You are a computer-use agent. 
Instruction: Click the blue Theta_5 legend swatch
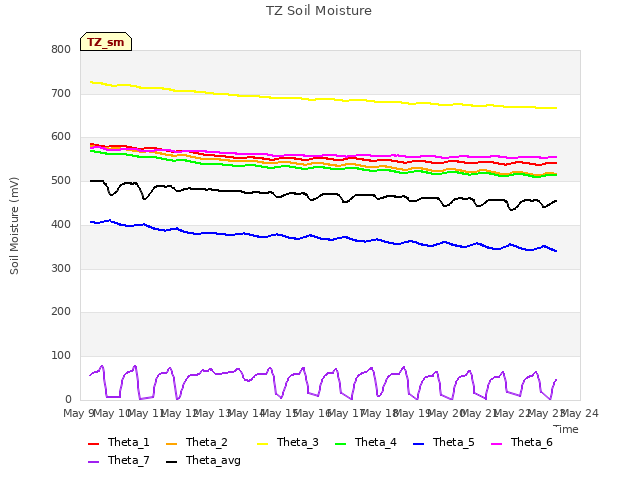[418, 444]
